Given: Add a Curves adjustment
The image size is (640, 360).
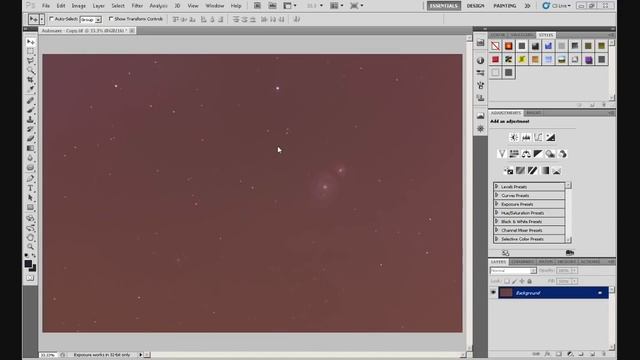Looking at the screenshot, I should click(x=538, y=138).
